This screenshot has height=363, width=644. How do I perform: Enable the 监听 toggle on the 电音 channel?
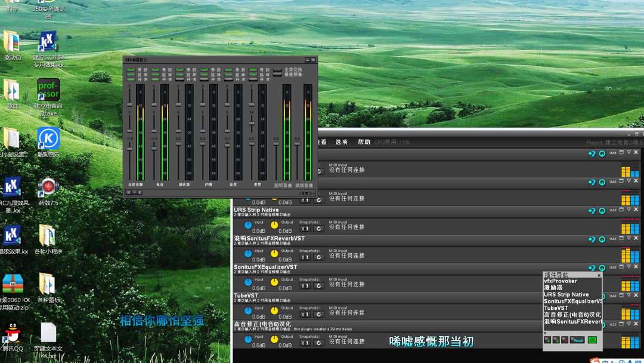pos(154,74)
